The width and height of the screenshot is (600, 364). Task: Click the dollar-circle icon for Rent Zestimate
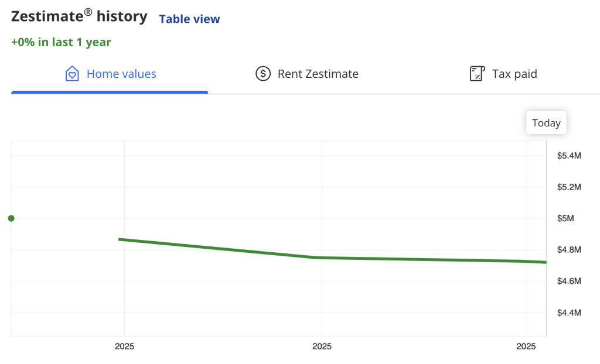click(263, 74)
